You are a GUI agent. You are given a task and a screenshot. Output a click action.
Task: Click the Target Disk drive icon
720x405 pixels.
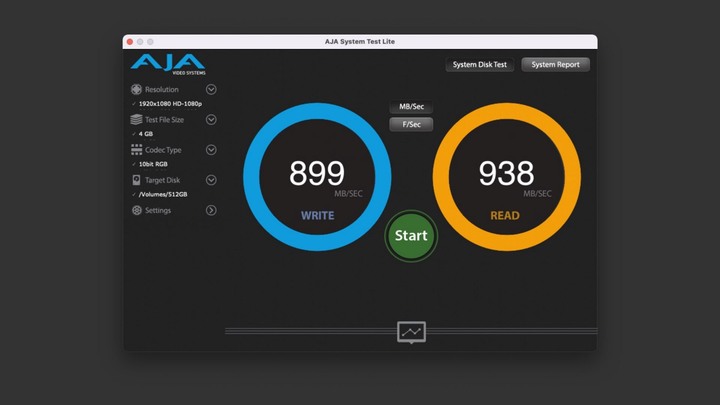(136, 180)
